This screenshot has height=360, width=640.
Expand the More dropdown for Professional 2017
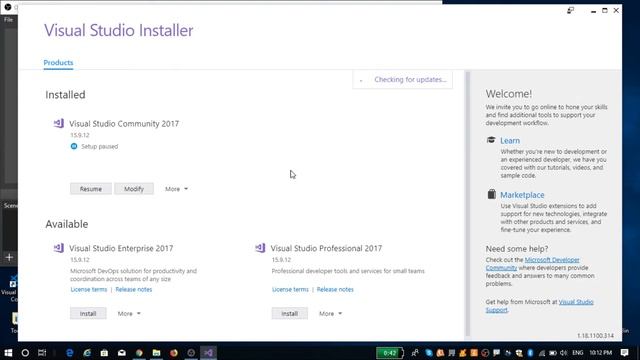point(331,313)
